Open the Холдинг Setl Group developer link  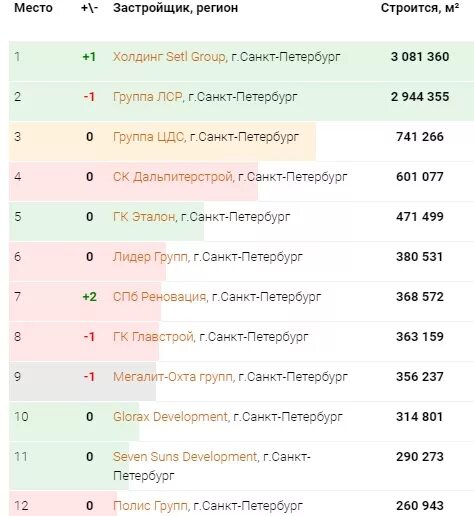coord(169,57)
